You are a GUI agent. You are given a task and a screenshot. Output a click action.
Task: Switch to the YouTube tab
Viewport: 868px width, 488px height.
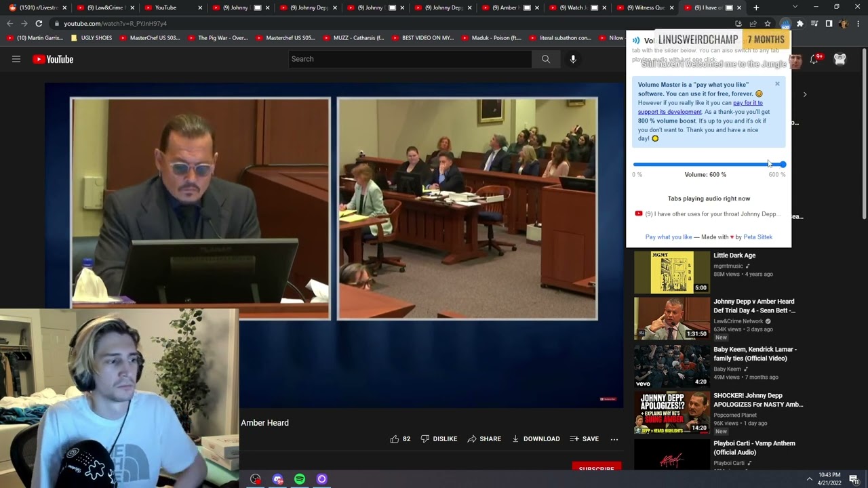coord(173,7)
